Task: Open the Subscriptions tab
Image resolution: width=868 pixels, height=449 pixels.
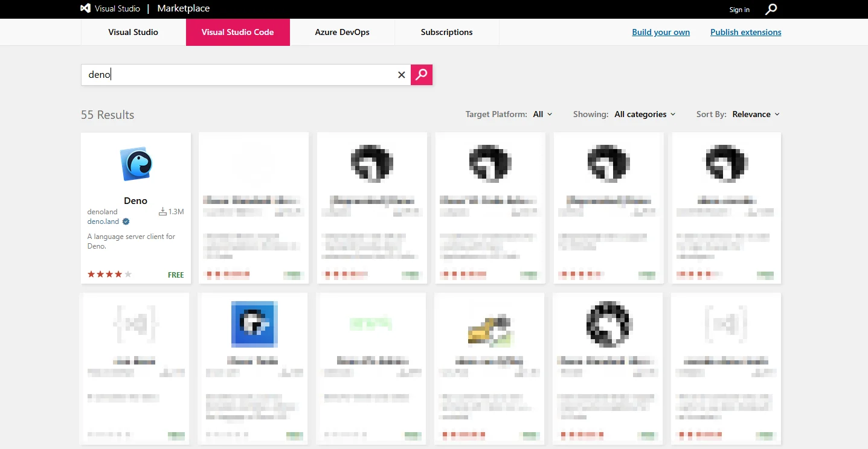Action: click(446, 32)
